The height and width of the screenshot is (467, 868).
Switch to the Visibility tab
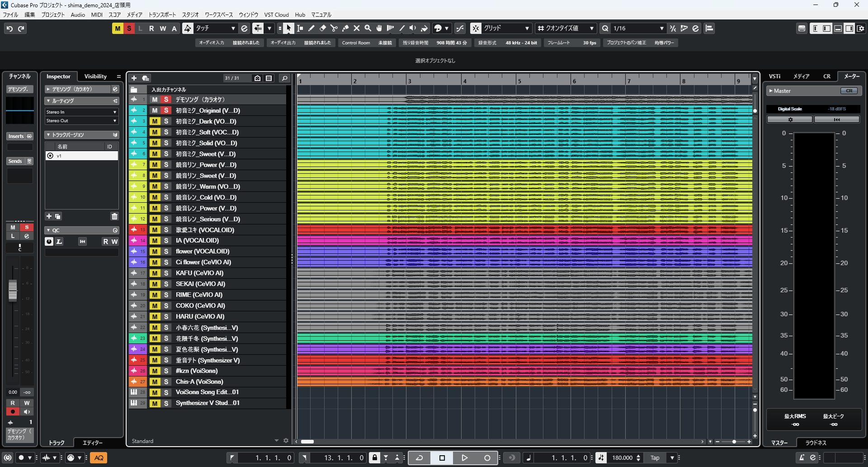pyautogui.click(x=95, y=76)
